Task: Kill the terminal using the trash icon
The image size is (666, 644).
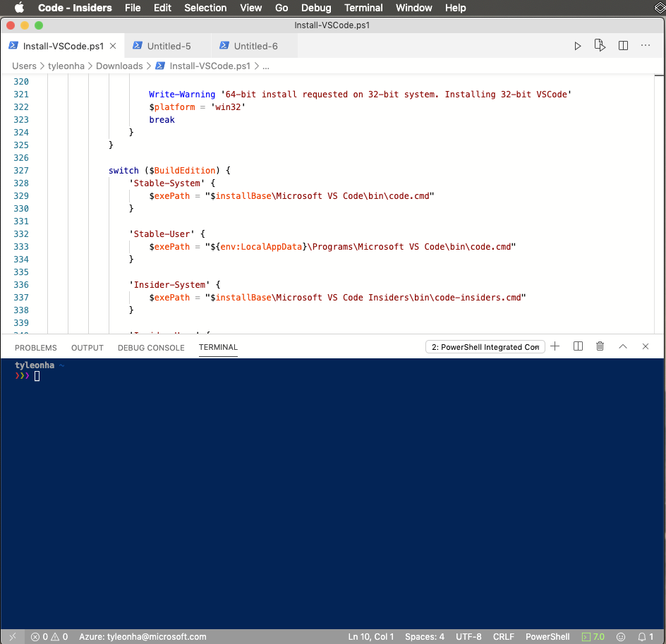Action: coord(600,346)
